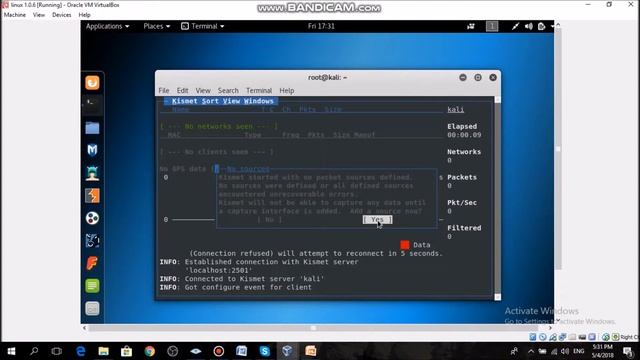This screenshot has width=640, height=360.
Task: Open Google Chrome from the taskbar
Action: click(x=149, y=351)
